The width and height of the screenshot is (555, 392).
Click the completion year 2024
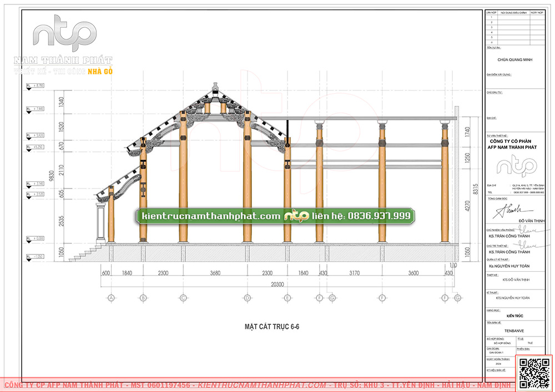click(498, 363)
